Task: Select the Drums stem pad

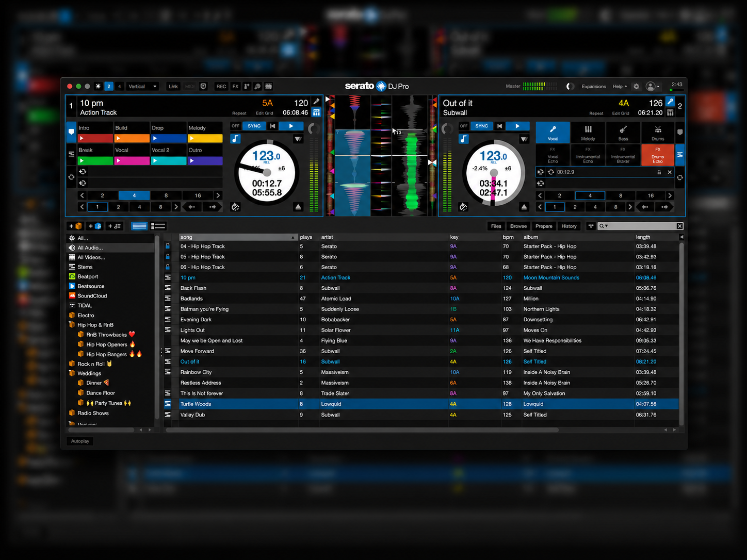Action: click(658, 133)
